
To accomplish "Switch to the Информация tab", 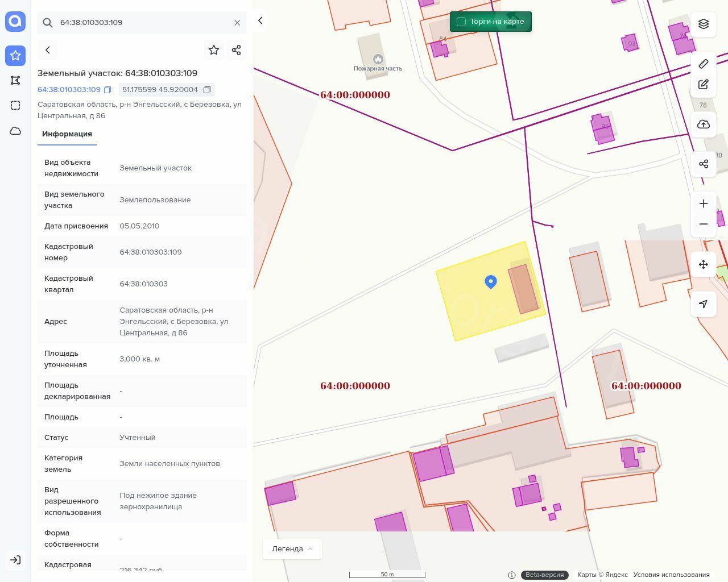I will click(67, 134).
